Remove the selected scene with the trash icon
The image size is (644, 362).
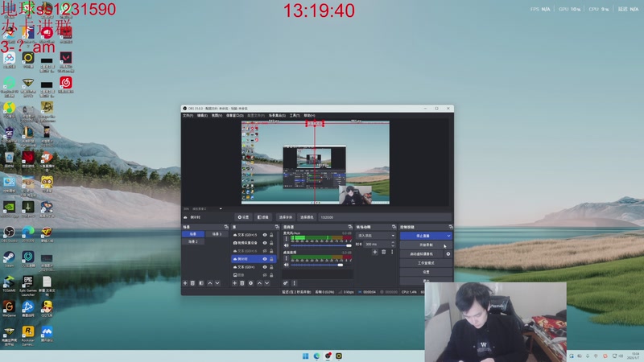[x=192, y=283]
